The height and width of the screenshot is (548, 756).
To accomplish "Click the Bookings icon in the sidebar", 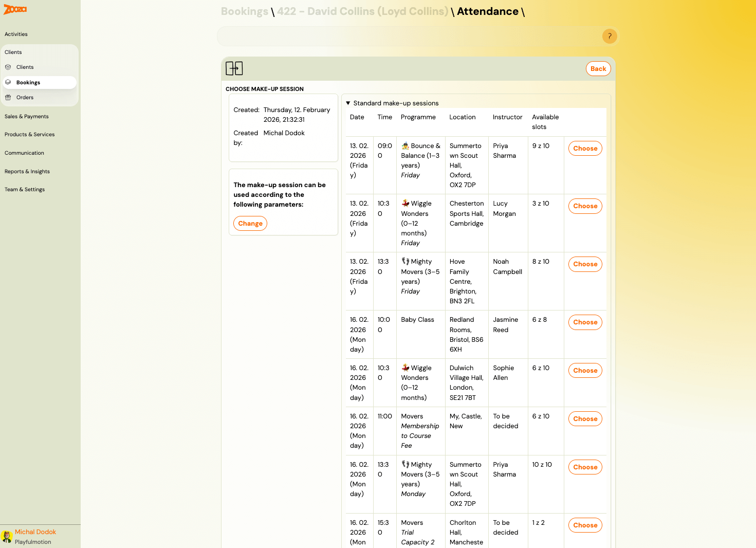I will (8, 82).
